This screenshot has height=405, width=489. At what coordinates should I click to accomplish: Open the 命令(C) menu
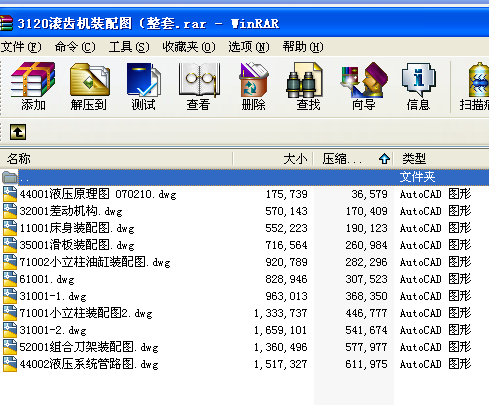click(75, 47)
